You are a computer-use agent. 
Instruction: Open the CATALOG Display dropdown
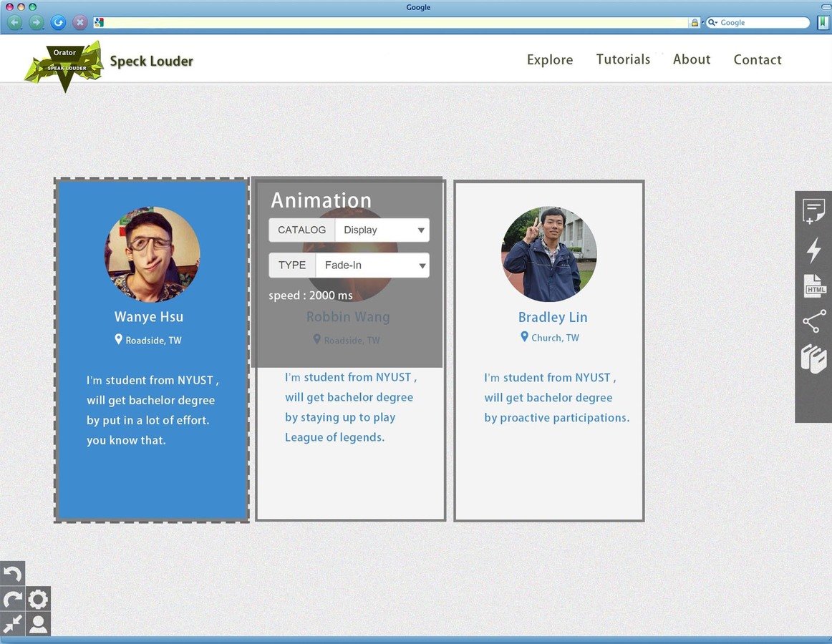(382, 230)
